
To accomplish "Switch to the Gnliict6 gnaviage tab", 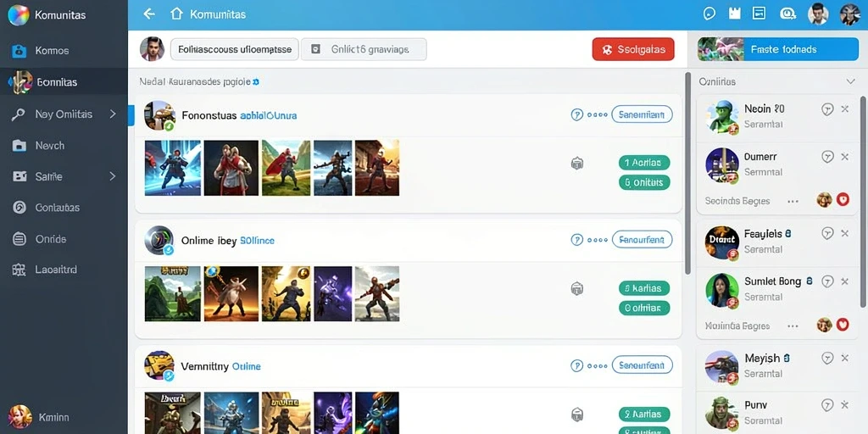I will tap(364, 49).
